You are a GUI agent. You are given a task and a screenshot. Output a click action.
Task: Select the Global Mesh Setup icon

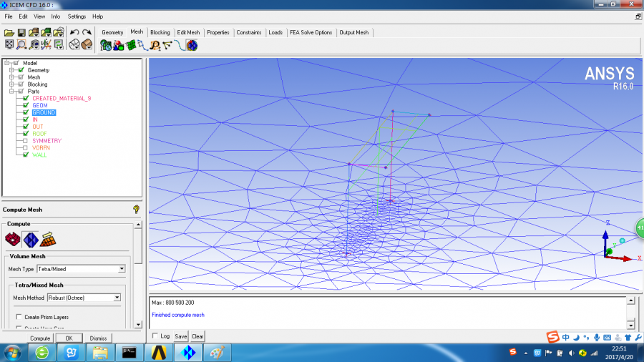tap(106, 45)
